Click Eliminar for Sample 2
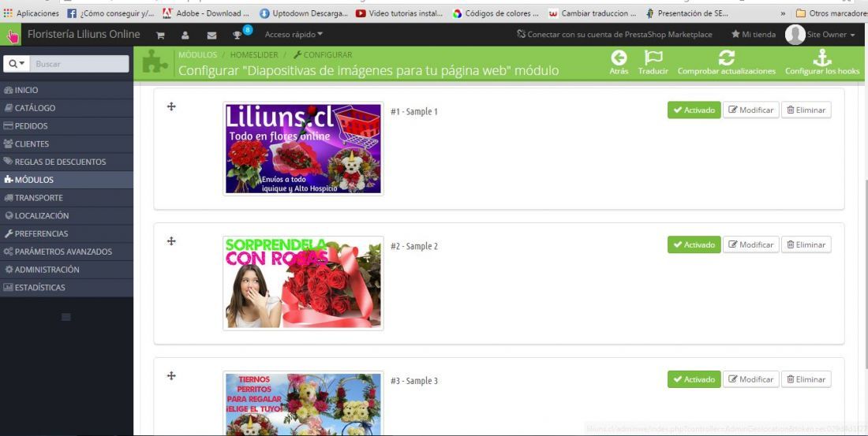Viewport: 868px width, 436px height. (x=806, y=244)
